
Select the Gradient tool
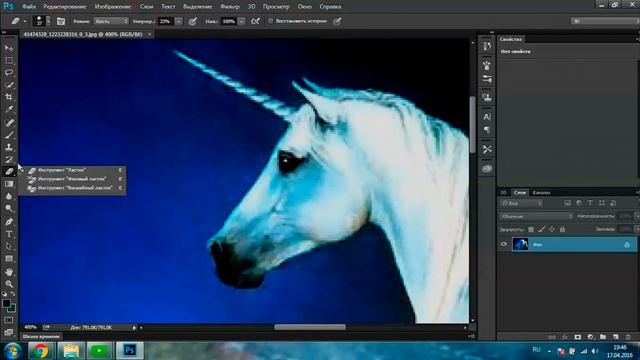point(9,184)
